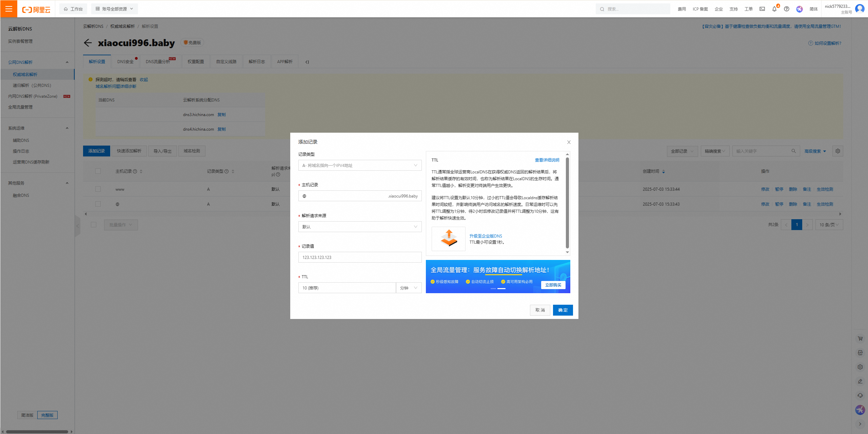Viewport: 868px width, 434px height.
Task: Open the 解析请求来源 default dropdown
Action: point(360,227)
